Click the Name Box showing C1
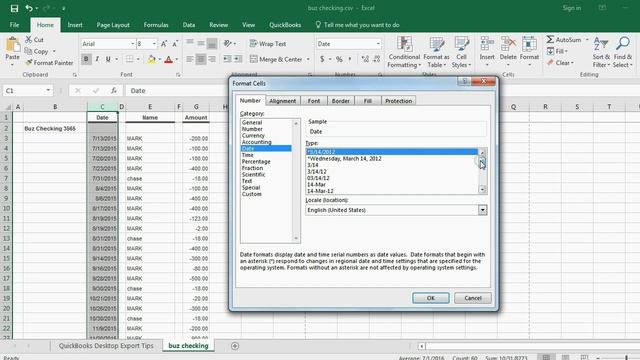 coord(27,91)
